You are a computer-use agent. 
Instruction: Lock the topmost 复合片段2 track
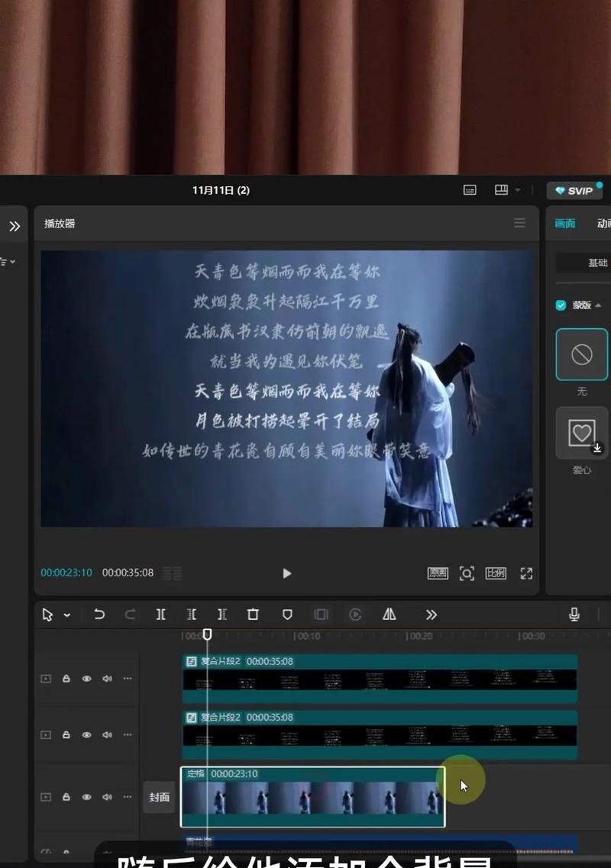(66, 679)
